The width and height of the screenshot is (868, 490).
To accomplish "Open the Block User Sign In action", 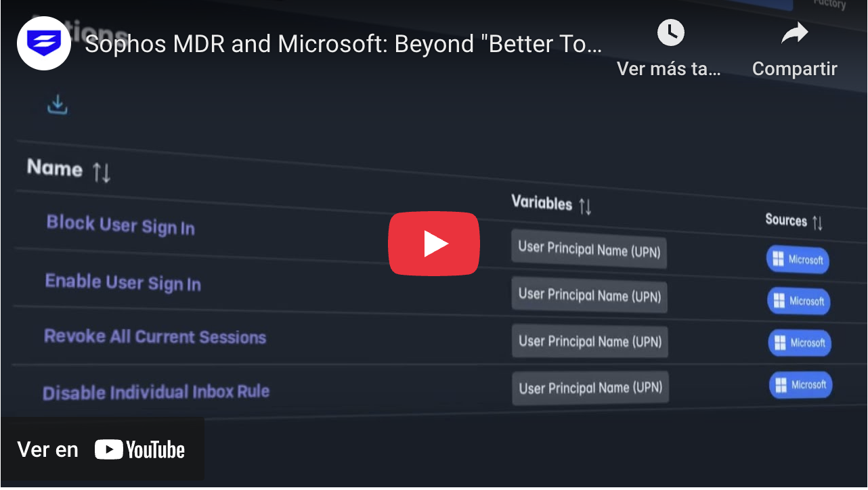I will click(x=121, y=225).
